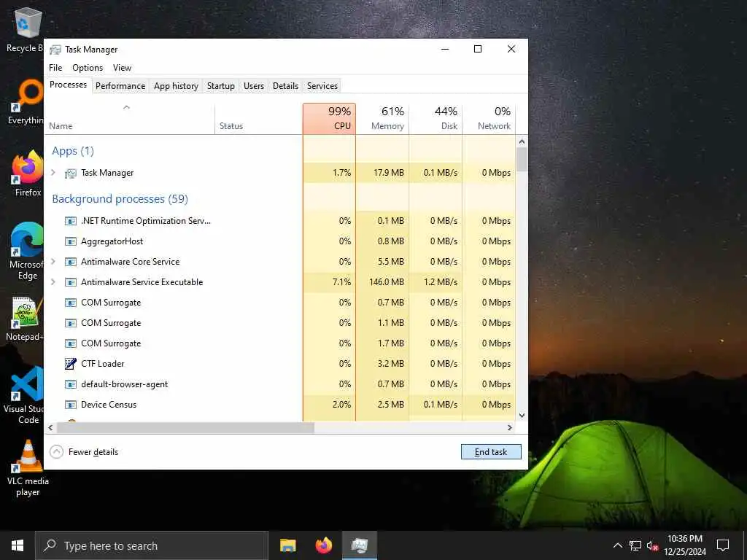Collapse to Fewer details

85,452
